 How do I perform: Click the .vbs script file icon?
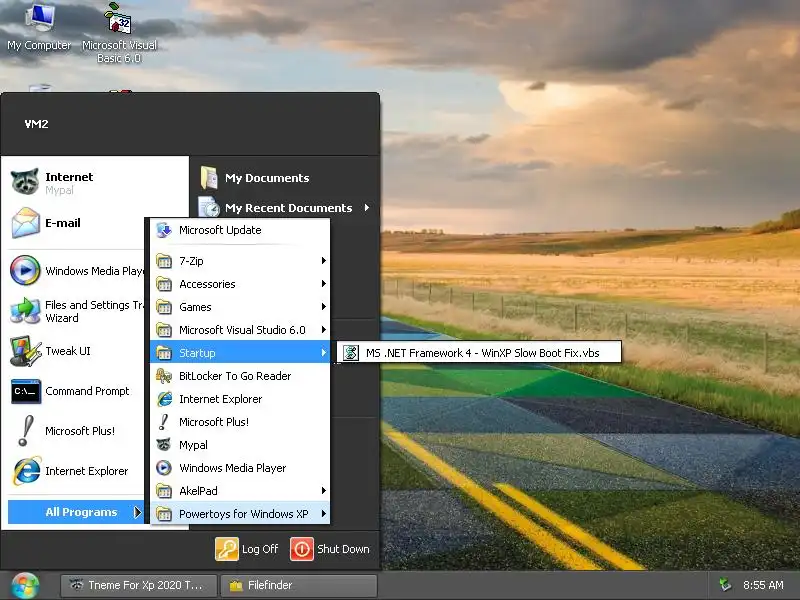click(351, 353)
